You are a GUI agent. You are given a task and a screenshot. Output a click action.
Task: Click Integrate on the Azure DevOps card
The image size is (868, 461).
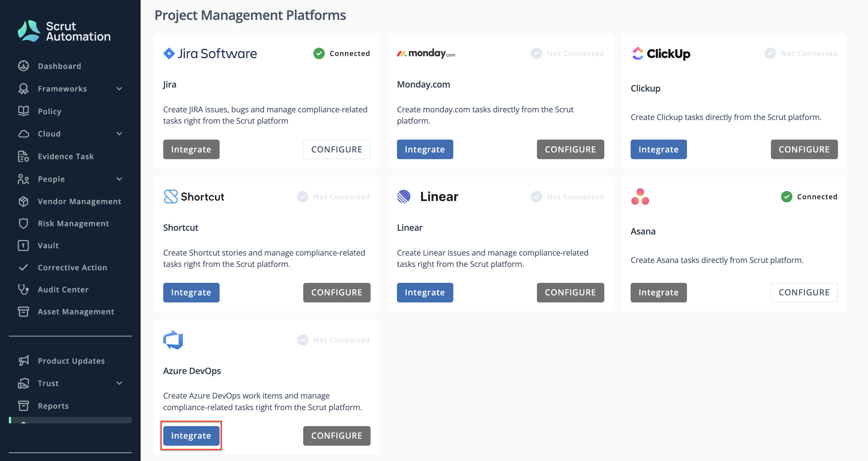coord(191,436)
